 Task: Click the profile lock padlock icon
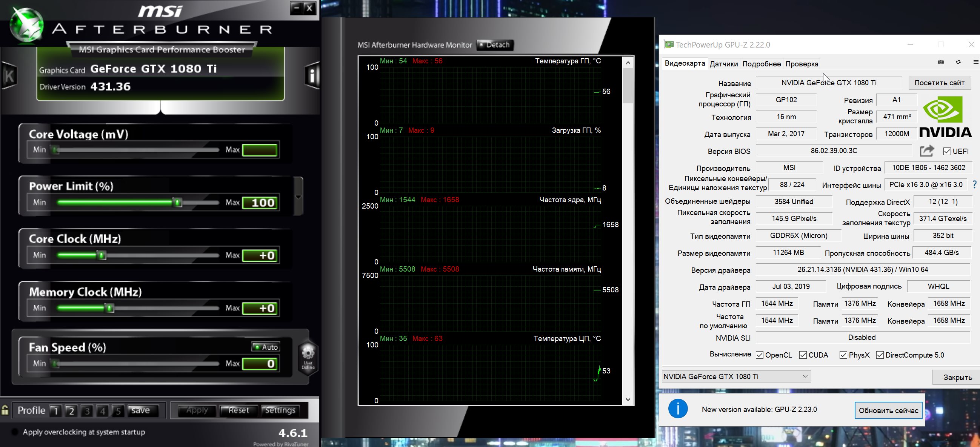pyautogui.click(x=5, y=410)
